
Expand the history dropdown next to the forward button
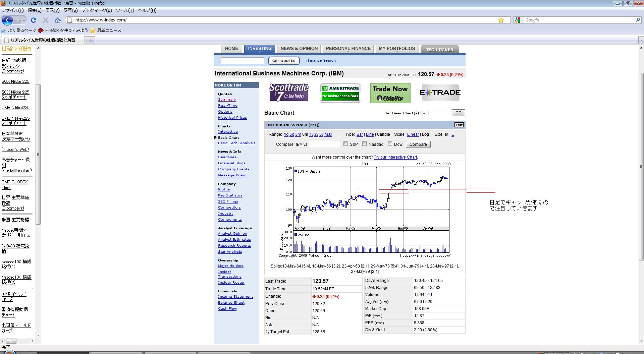tap(24, 20)
